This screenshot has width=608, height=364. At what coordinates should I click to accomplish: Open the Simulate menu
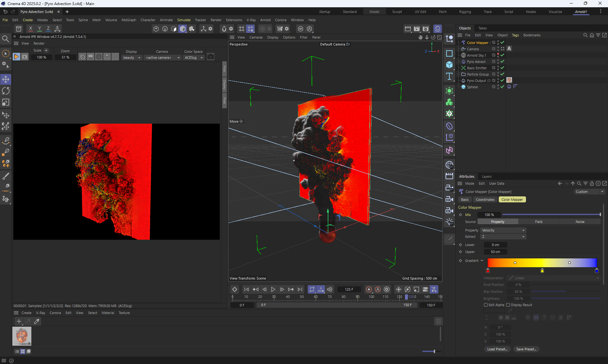pos(184,20)
